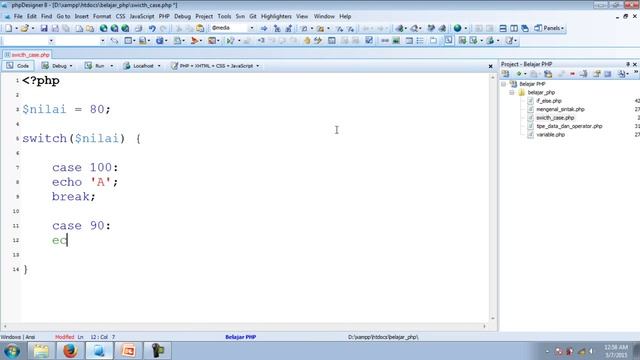Click the Paste clipboard icon
The image size is (640, 360).
click(200, 28)
